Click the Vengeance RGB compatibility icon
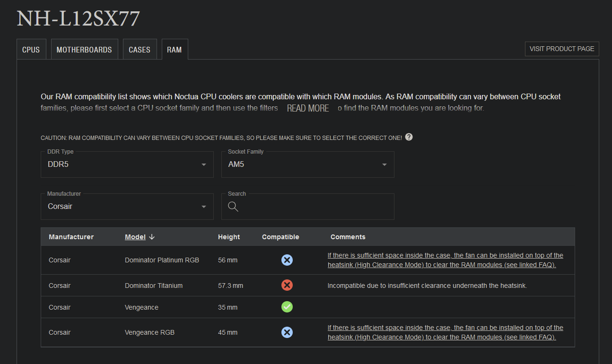 287,332
